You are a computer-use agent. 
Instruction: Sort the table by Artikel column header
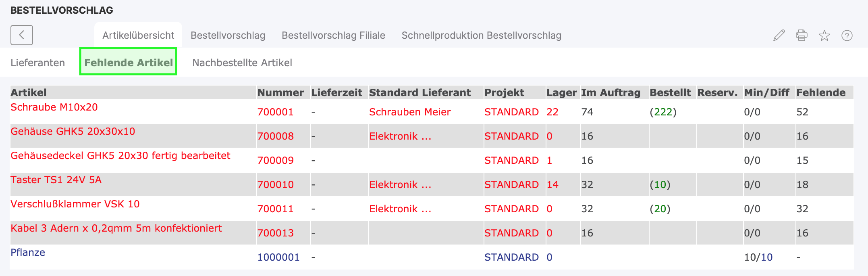click(28, 92)
